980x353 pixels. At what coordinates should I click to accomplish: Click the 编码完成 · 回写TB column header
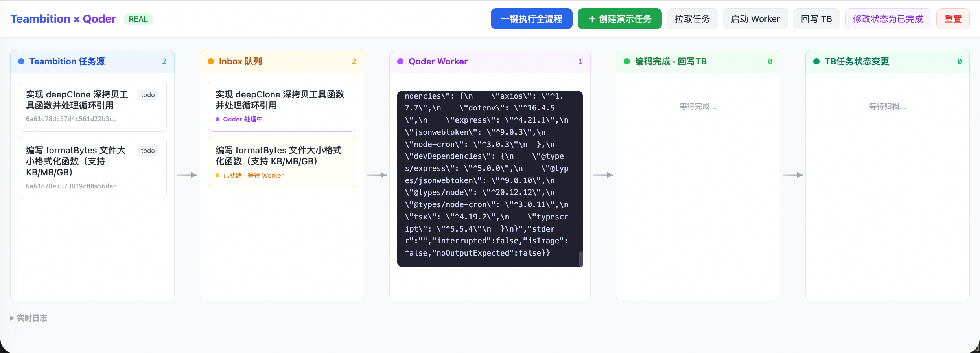[698, 61]
